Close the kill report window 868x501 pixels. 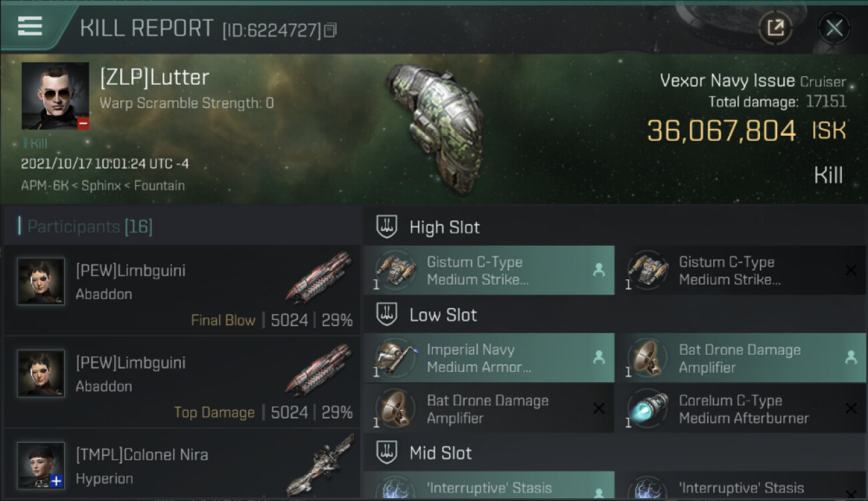tap(833, 28)
